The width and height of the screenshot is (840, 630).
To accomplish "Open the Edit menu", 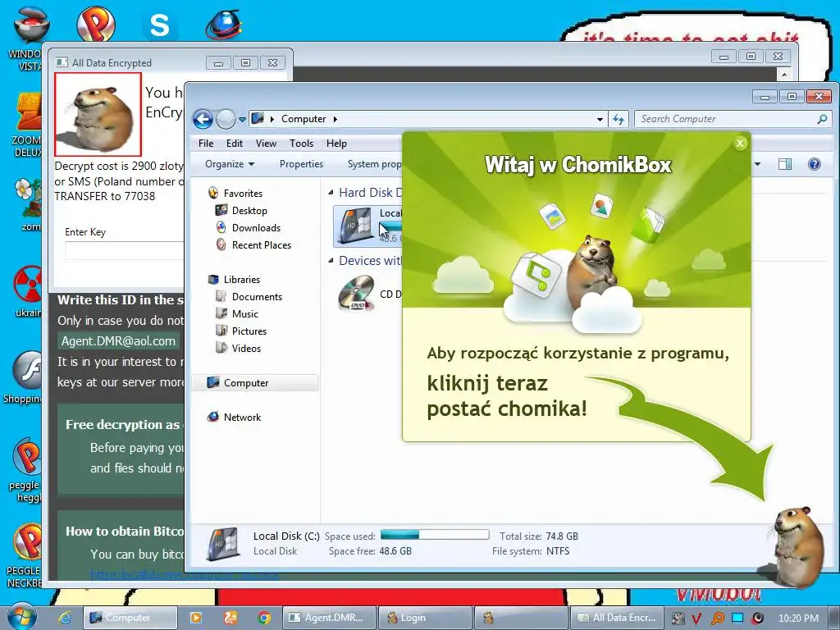I will point(234,144).
